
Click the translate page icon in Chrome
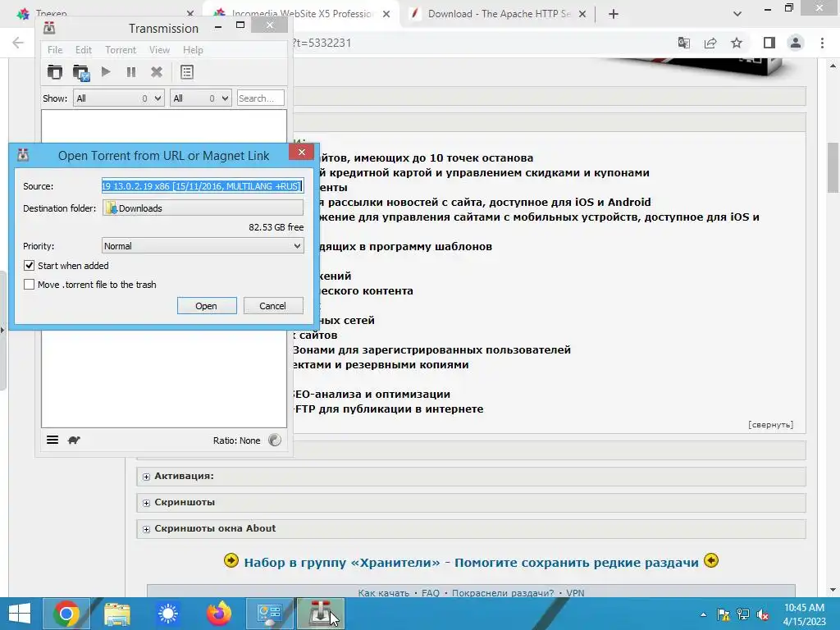(x=683, y=43)
